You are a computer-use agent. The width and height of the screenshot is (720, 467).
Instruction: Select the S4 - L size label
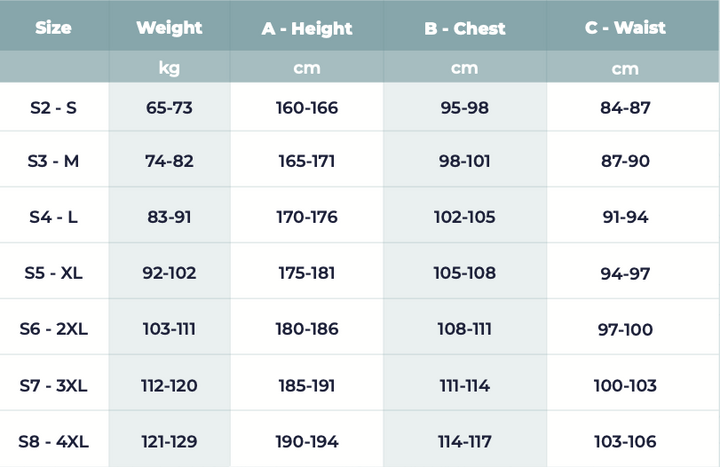click(54, 217)
